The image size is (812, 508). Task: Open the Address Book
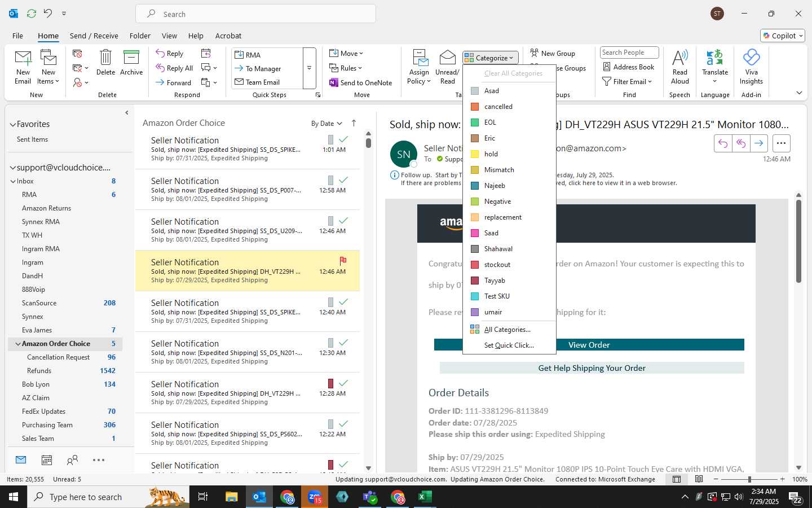[629, 67]
